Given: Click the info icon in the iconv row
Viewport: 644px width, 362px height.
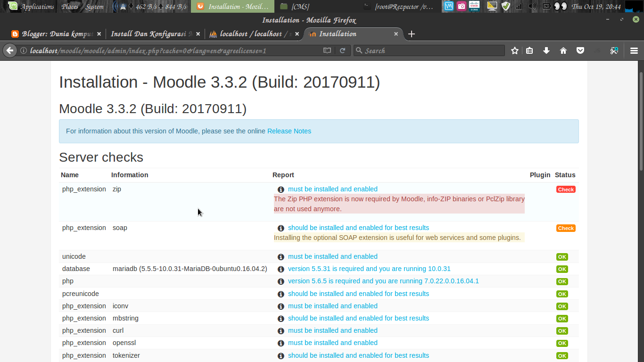Looking at the screenshot, I should 281,306.
